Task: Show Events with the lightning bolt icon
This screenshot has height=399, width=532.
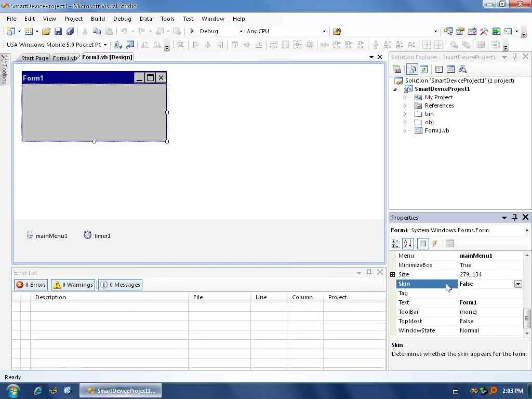Action: pos(435,243)
